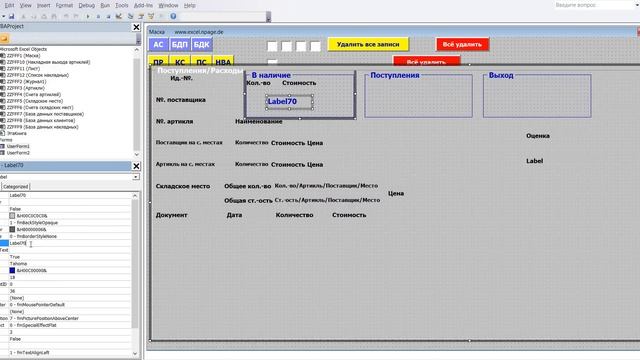Click scroll-down arrow of Project tree scrollbar
Screen dimensions: 640x360
click(137, 154)
